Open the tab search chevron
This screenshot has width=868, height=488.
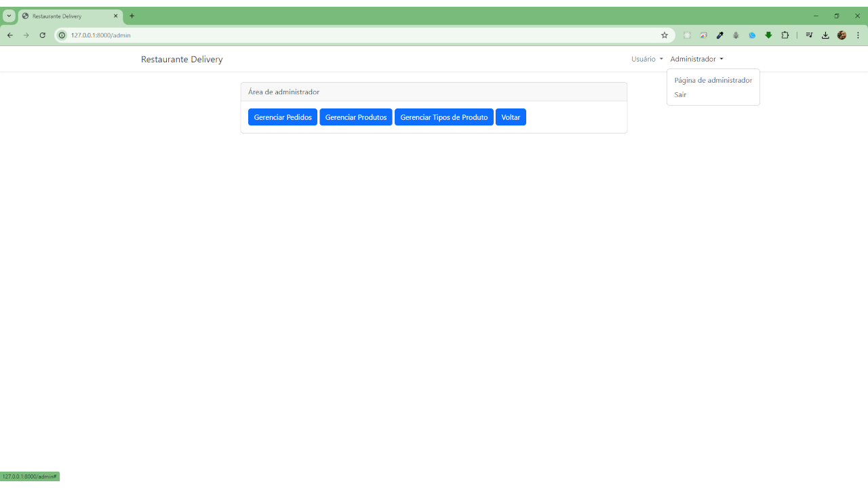pos(9,16)
